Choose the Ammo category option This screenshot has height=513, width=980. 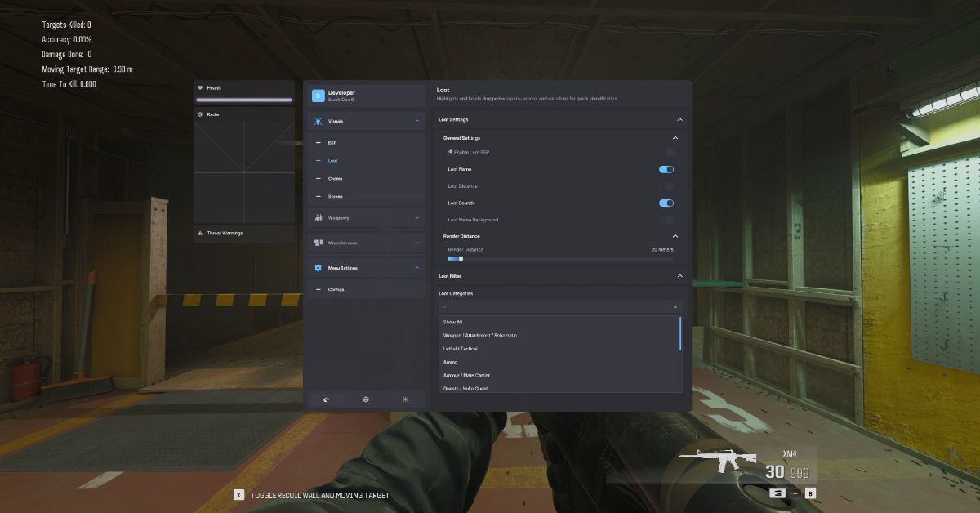coord(451,362)
